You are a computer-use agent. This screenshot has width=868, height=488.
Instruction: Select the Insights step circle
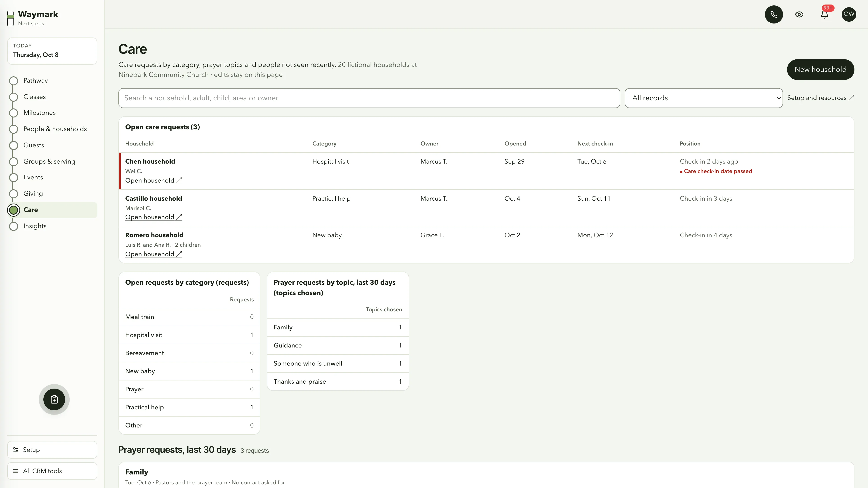coord(14,226)
